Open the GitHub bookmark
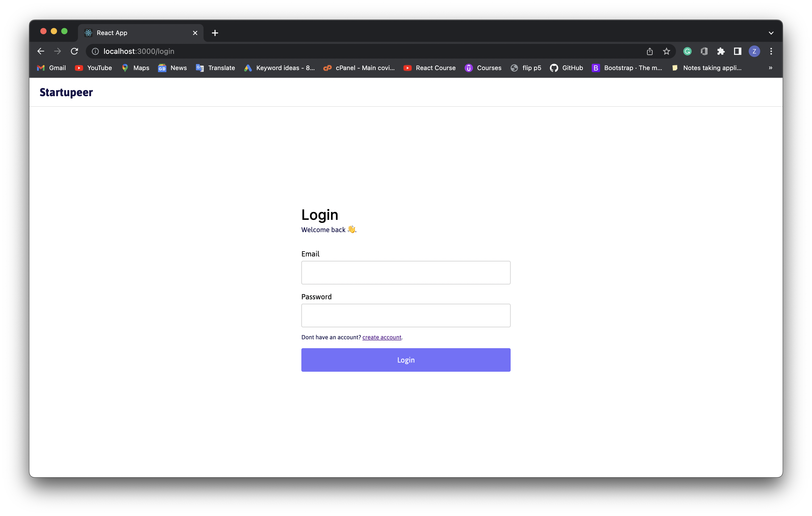Viewport: 812px width, 516px height. point(567,68)
